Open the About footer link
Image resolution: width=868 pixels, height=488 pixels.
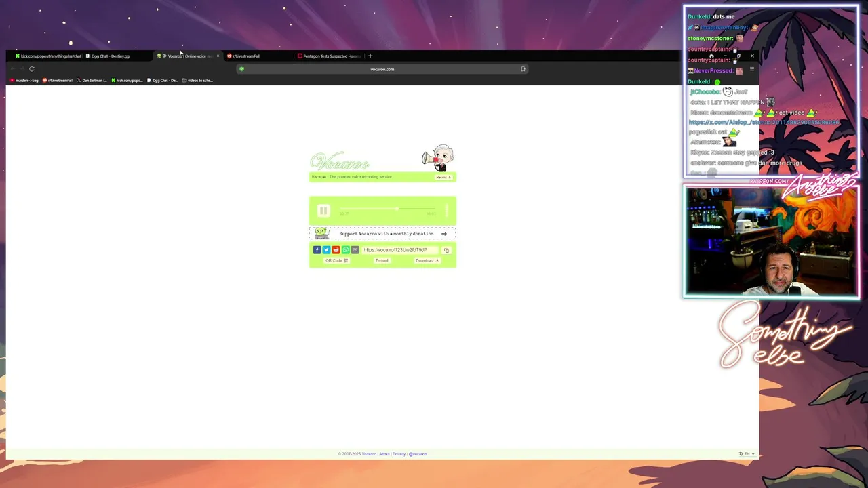384,454
